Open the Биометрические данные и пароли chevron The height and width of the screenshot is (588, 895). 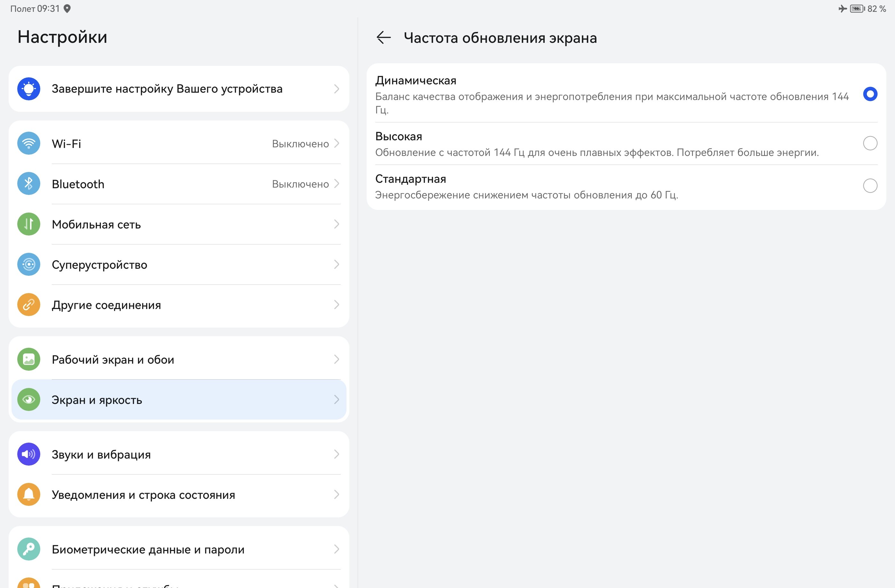point(337,549)
